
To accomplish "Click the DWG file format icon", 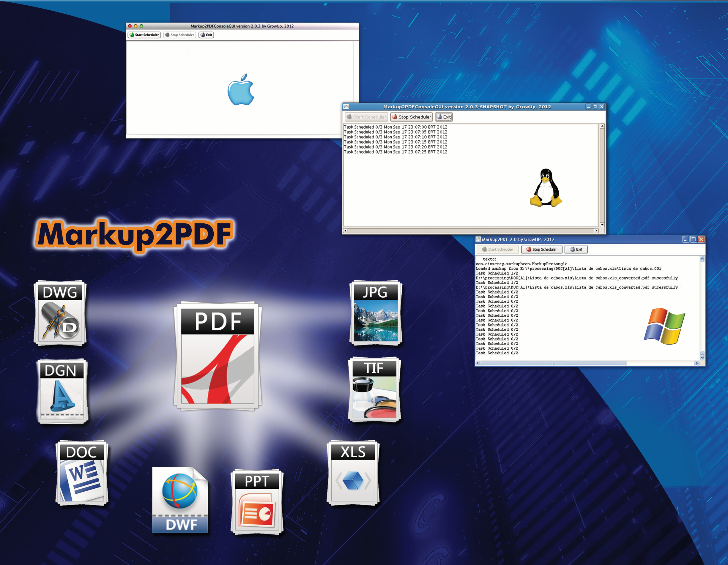I will coord(60,313).
